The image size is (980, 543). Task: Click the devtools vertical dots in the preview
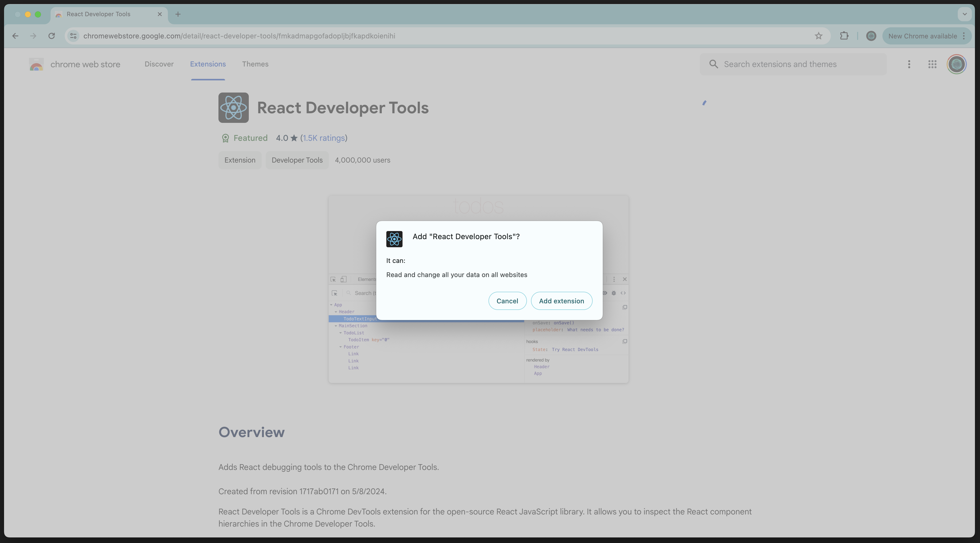[614, 279]
